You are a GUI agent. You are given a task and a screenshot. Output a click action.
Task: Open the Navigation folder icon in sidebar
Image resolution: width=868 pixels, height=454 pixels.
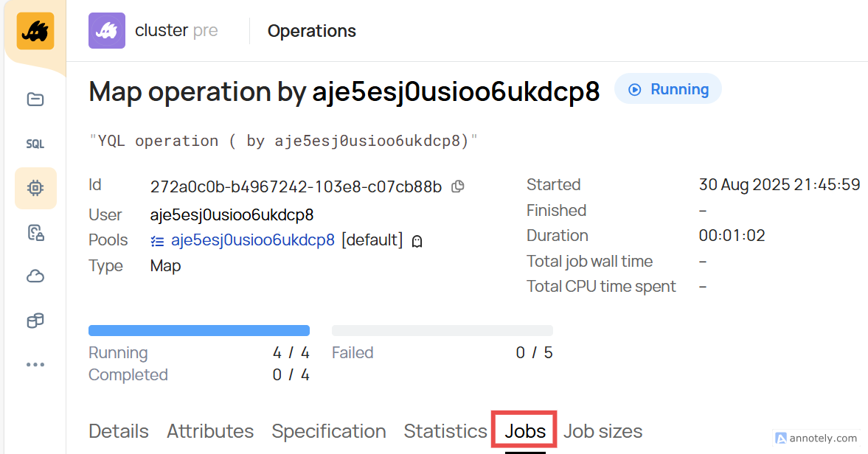[35, 99]
